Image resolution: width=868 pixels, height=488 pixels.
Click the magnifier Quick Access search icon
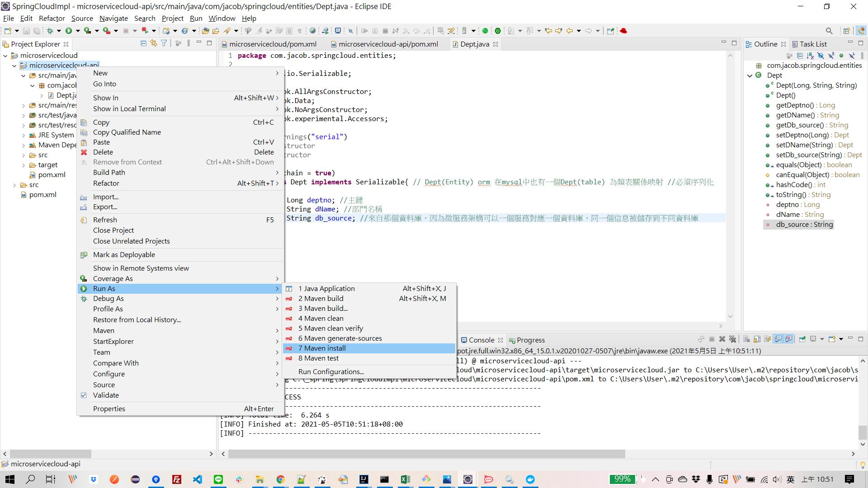click(829, 31)
